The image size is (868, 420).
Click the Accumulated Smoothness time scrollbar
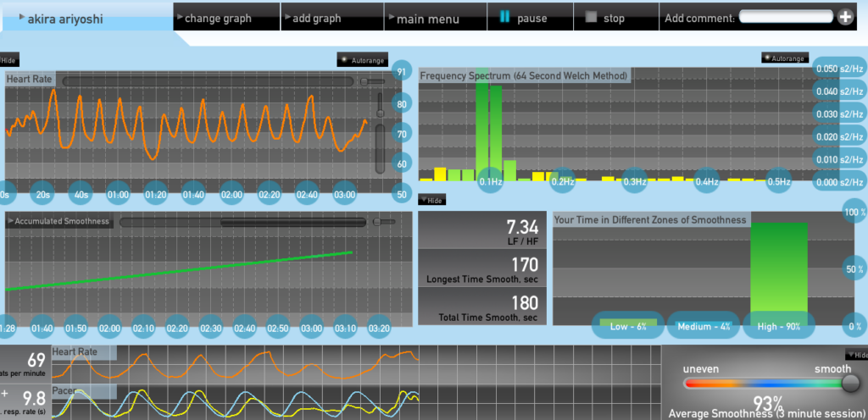point(292,222)
